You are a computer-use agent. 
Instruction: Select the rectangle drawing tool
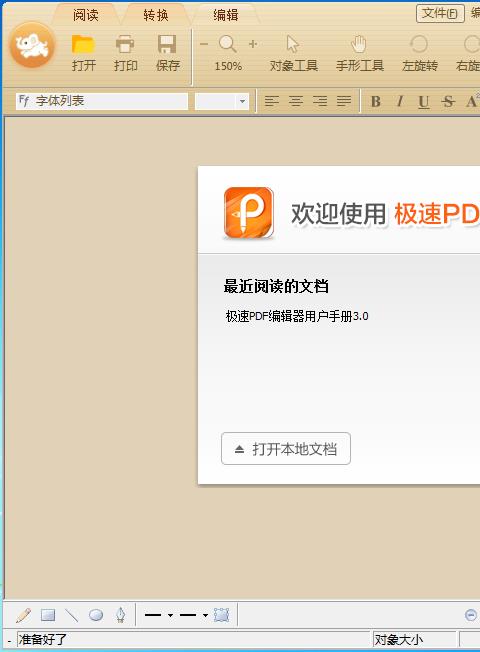[x=48, y=615]
